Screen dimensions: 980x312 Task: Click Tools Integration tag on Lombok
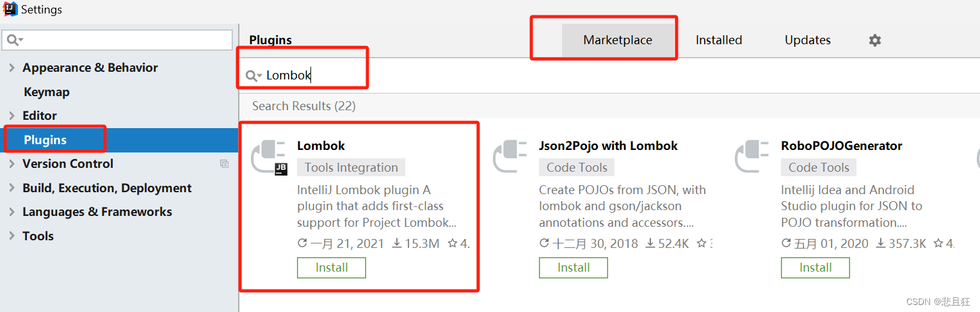[351, 168]
